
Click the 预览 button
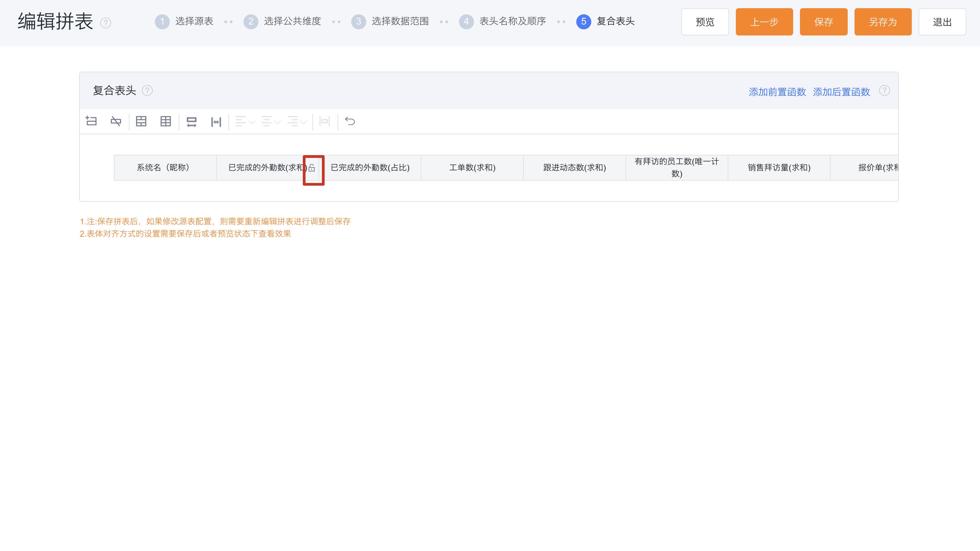(x=704, y=22)
